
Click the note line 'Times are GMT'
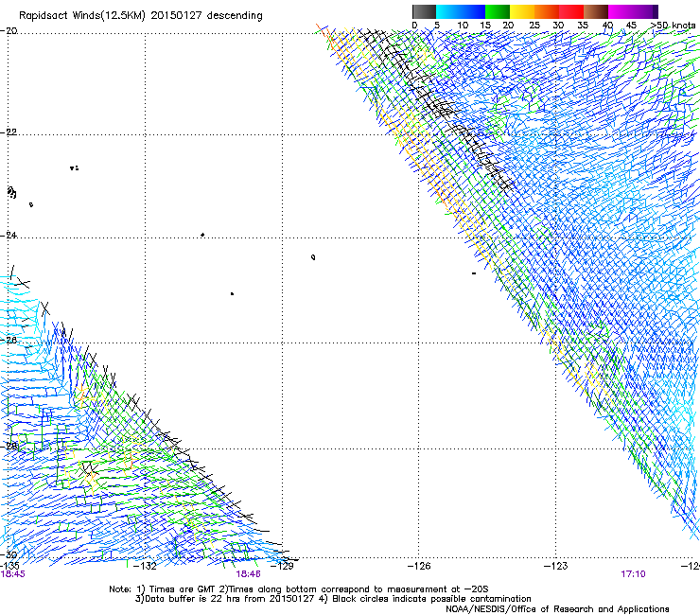[183, 589]
